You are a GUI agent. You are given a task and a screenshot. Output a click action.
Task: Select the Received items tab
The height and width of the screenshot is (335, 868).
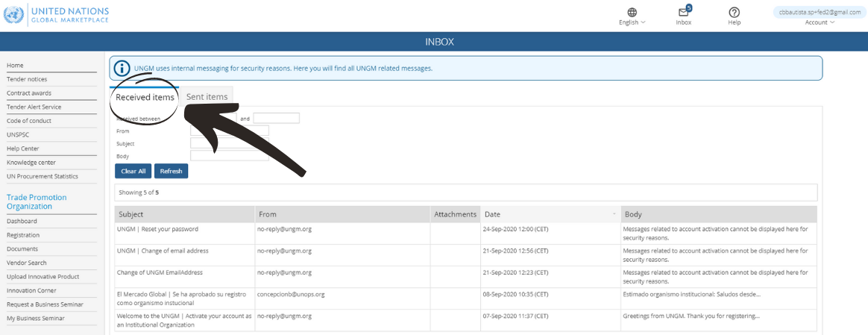click(145, 97)
